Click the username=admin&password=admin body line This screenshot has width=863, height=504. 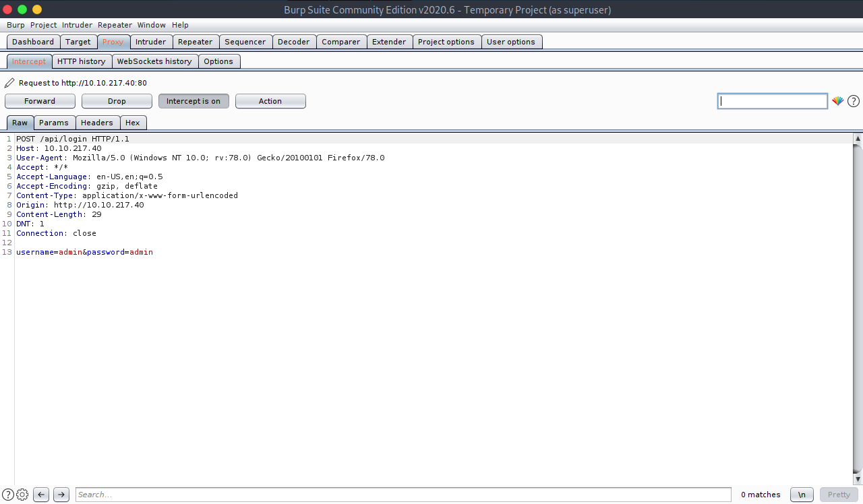click(x=84, y=252)
